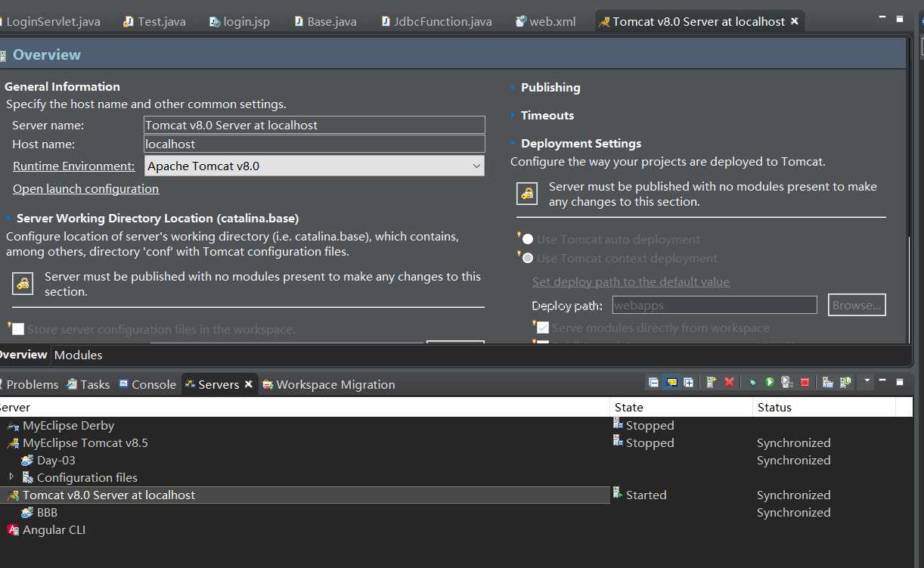Click MyEclipse Tomcat v8.5 server icon

(13, 443)
